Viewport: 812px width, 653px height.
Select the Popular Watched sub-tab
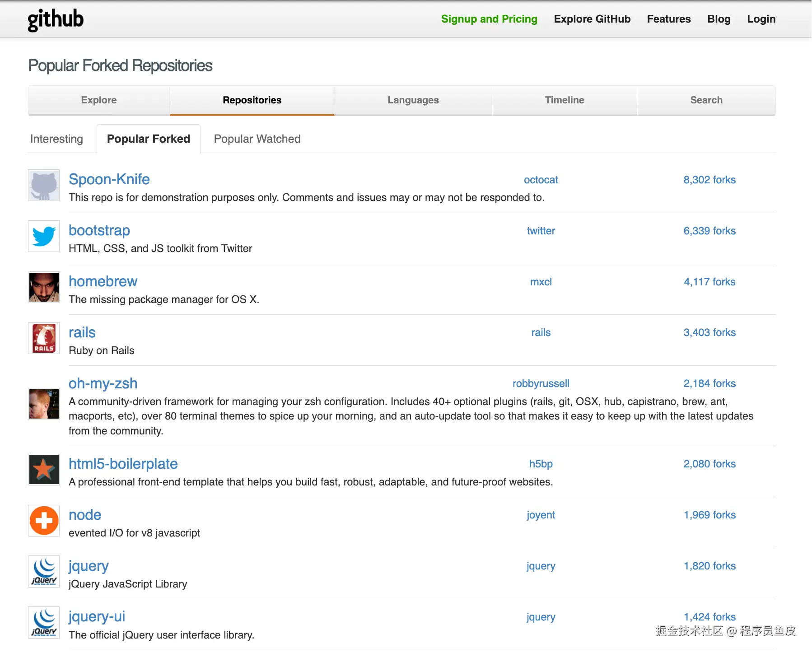[257, 139]
